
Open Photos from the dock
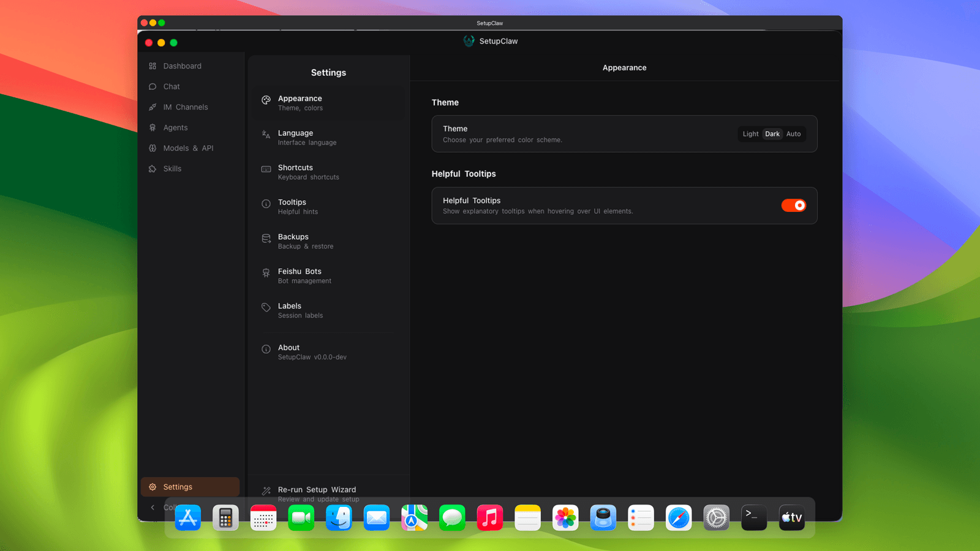(565, 518)
